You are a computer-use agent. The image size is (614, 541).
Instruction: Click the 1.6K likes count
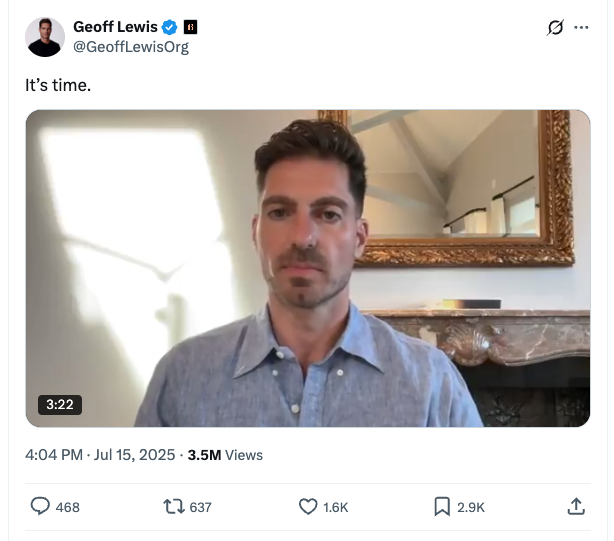pyautogui.click(x=336, y=508)
